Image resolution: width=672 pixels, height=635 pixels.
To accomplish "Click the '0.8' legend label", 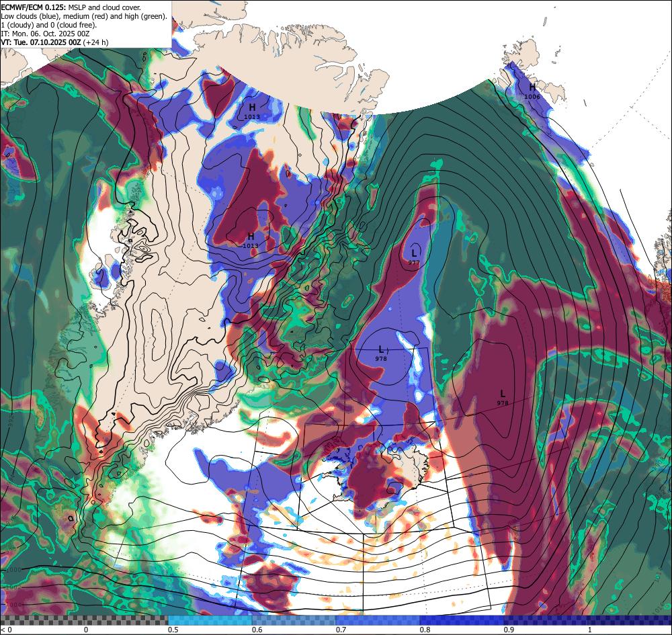I will coord(425,630).
